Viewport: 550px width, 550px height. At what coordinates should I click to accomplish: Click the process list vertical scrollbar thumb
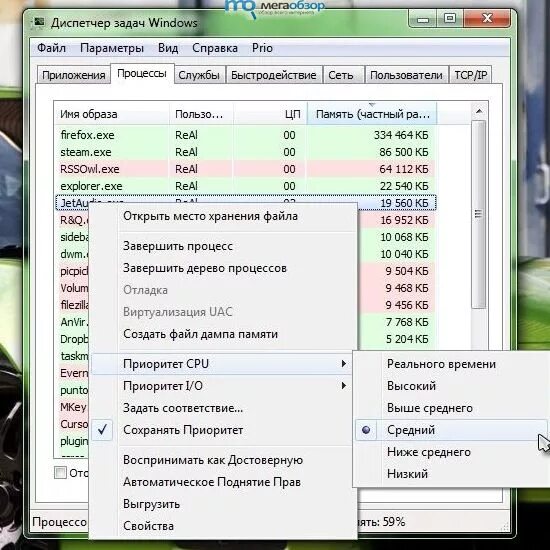479,214
